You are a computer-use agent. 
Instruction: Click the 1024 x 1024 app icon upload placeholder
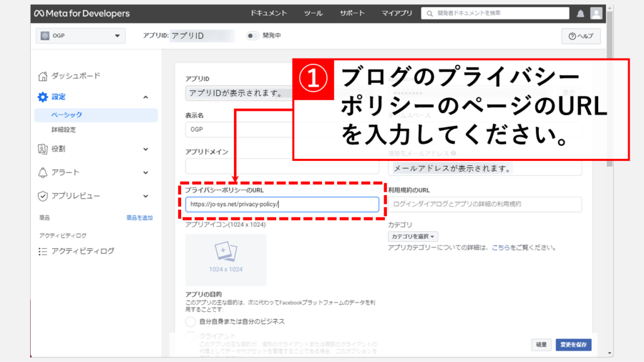tap(226, 260)
